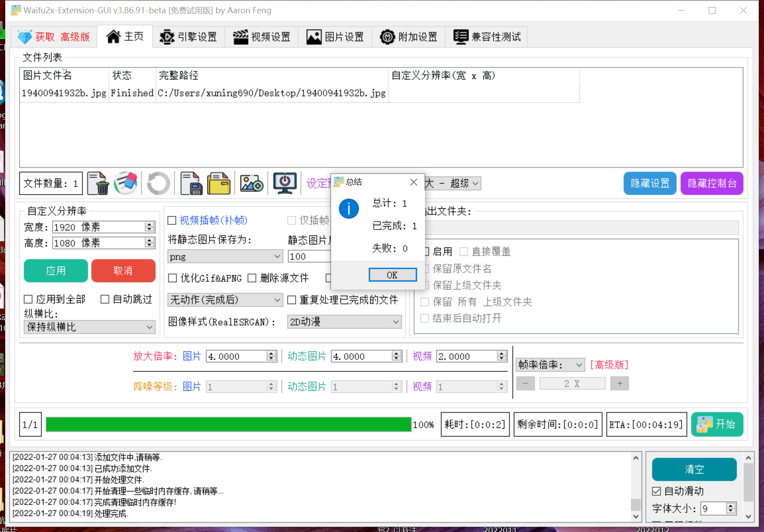Check the 自动跳过 checkbox

pos(105,299)
